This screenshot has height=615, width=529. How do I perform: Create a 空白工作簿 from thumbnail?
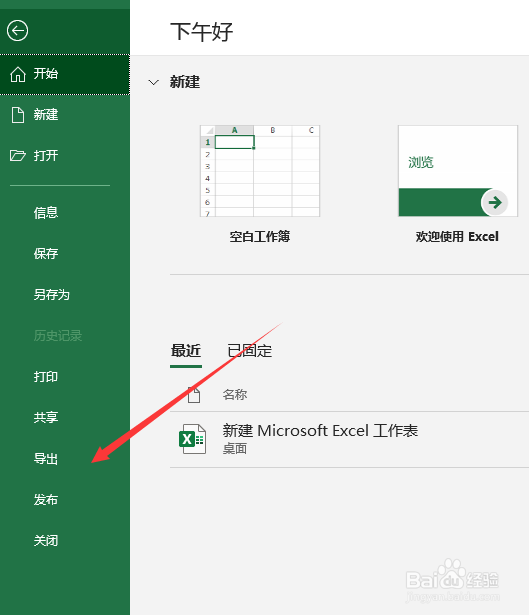pyautogui.click(x=260, y=171)
